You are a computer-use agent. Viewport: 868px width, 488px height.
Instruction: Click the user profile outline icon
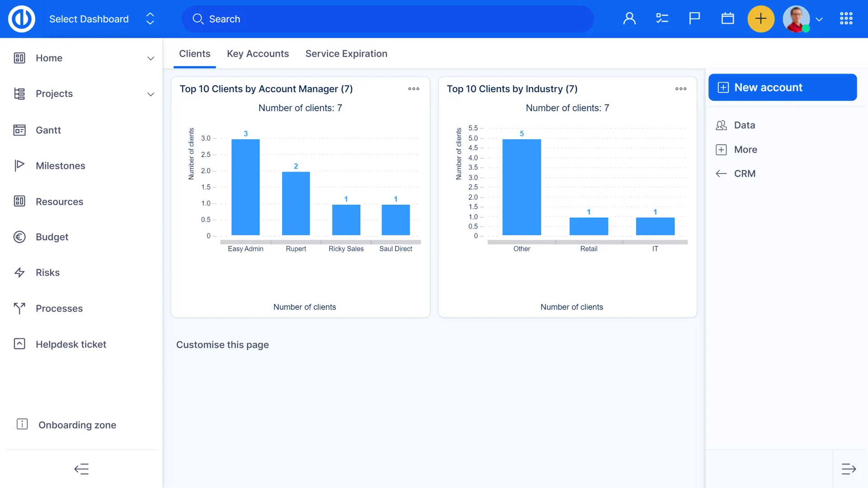click(x=629, y=19)
